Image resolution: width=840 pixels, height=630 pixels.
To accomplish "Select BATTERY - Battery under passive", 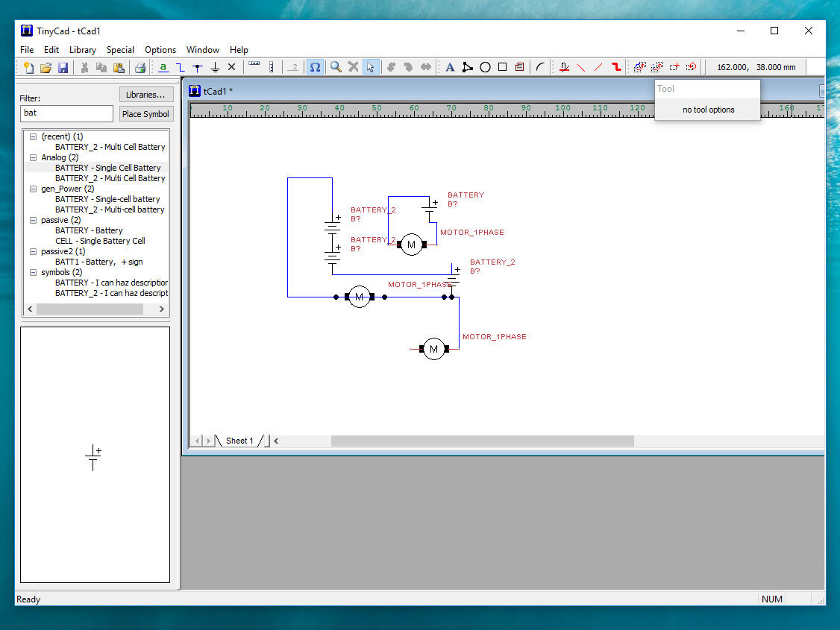I will coord(89,230).
